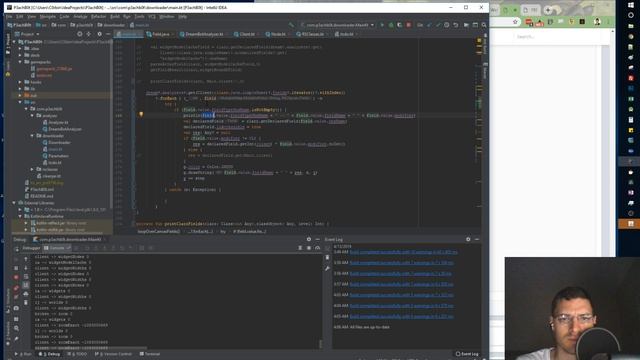The height and width of the screenshot is (360, 640).
Task: Open new tab plus button in Chrome window
Action: pos(548,10)
